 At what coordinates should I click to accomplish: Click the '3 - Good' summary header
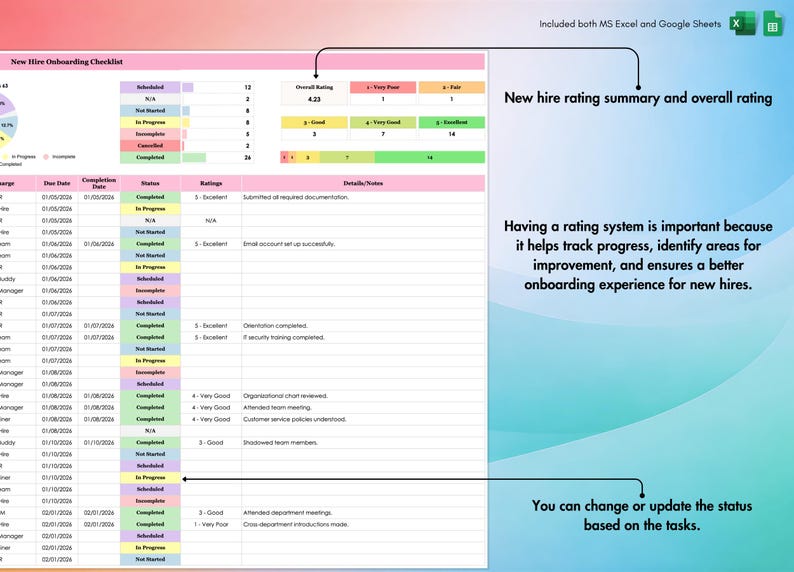pyautogui.click(x=314, y=122)
